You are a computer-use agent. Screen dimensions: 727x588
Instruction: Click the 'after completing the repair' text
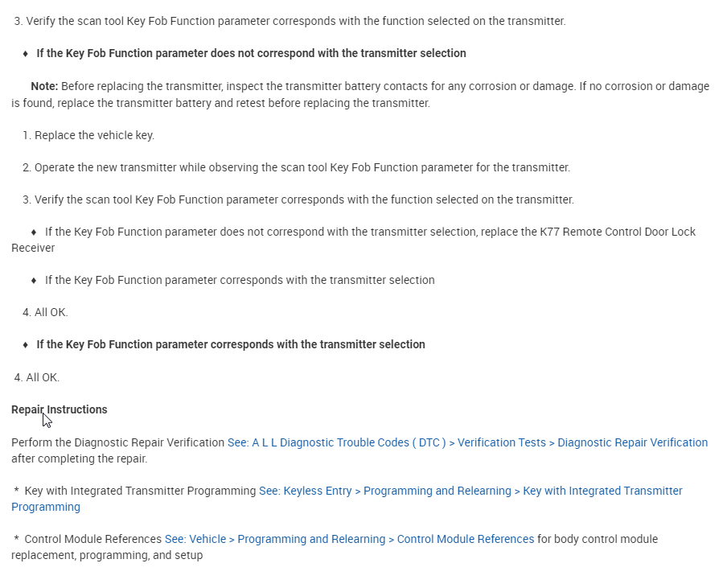pyautogui.click(x=79, y=458)
